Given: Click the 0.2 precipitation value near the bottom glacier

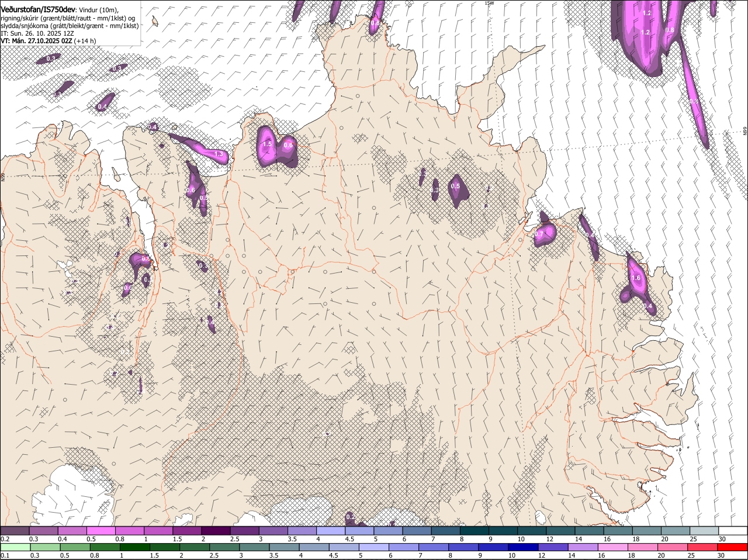Looking at the screenshot, I should tap(350, 517).
